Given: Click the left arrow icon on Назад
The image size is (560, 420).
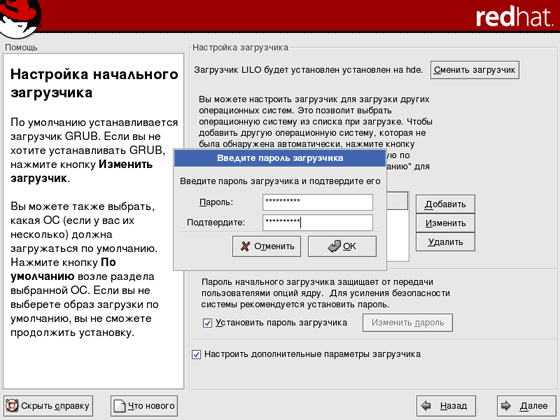Looking at the screenshot, I should 426,406.
